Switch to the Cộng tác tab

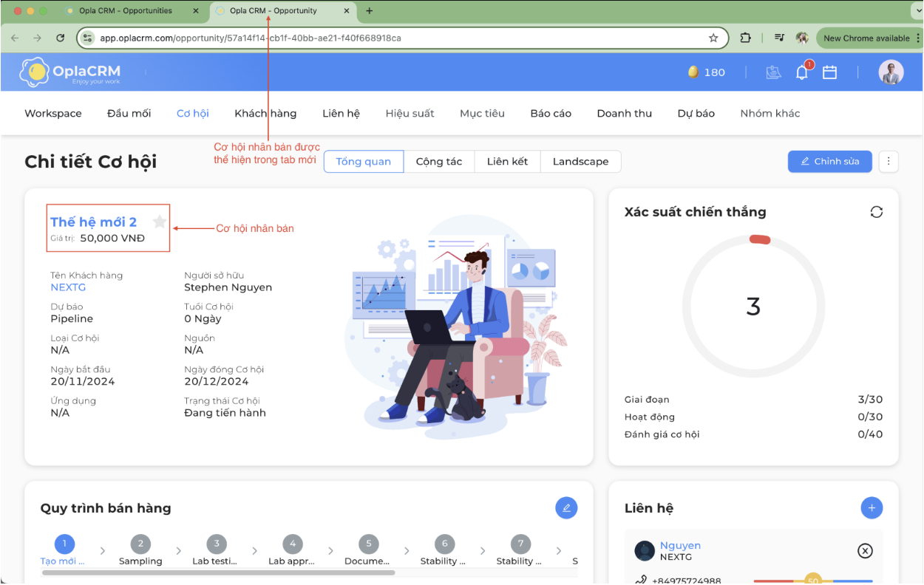point(439,162)
